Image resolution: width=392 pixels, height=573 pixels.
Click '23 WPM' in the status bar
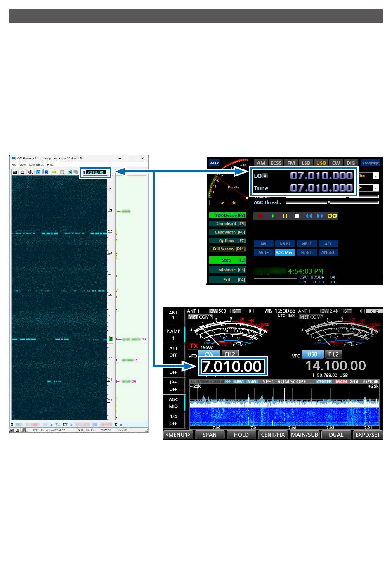point(106,430)
